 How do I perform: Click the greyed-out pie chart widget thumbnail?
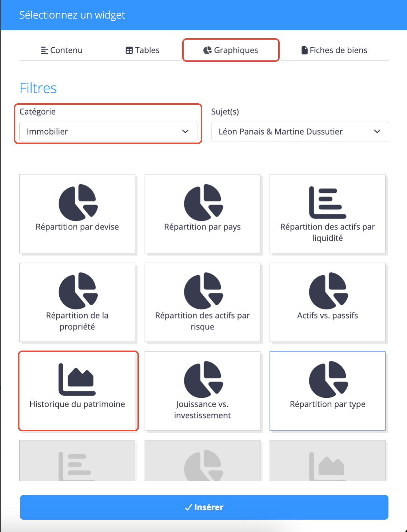tap(202, 461)
